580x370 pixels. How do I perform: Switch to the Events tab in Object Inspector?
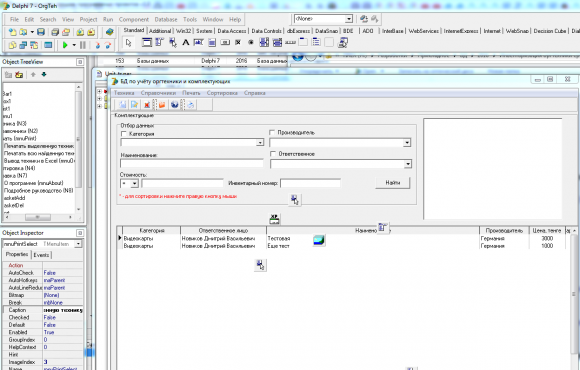[x=41, y=255]
